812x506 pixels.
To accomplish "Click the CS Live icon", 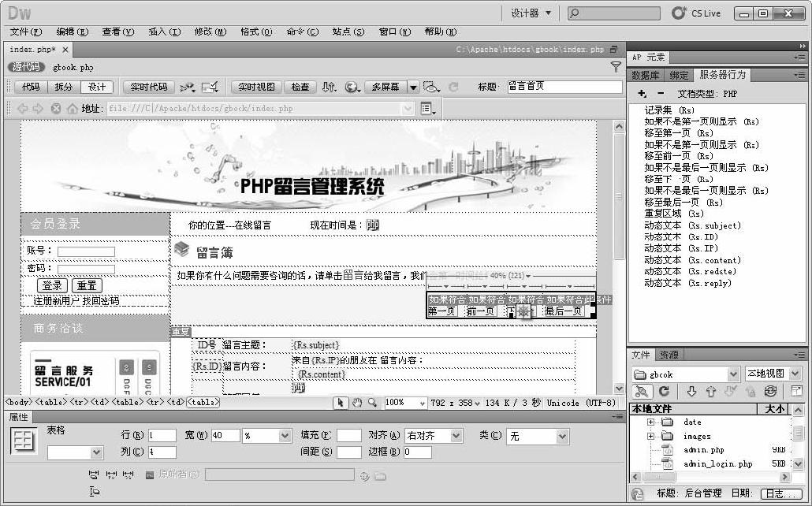I will click(679, 13).
